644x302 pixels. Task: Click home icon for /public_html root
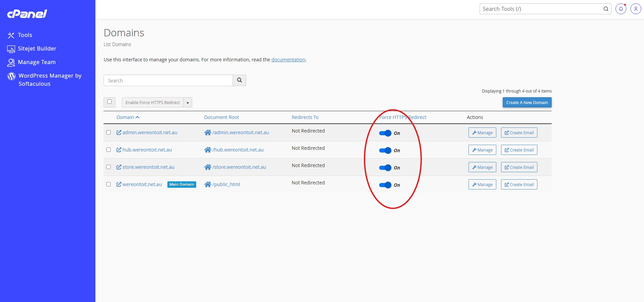point(208,184)
